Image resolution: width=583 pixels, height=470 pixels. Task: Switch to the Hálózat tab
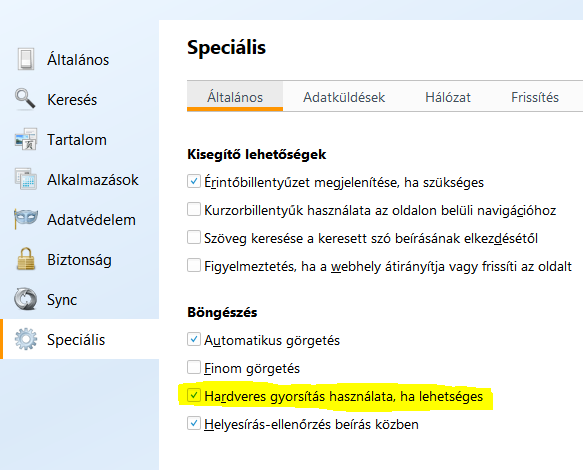click(x=448, y=97)
